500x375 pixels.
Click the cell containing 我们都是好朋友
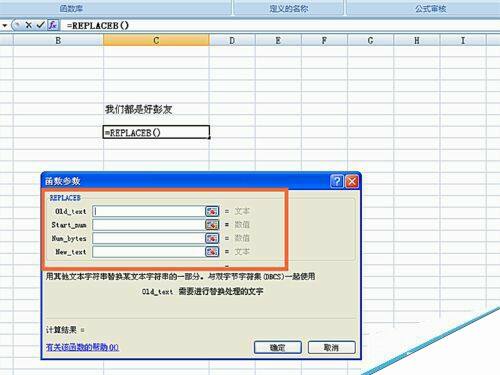156,109
